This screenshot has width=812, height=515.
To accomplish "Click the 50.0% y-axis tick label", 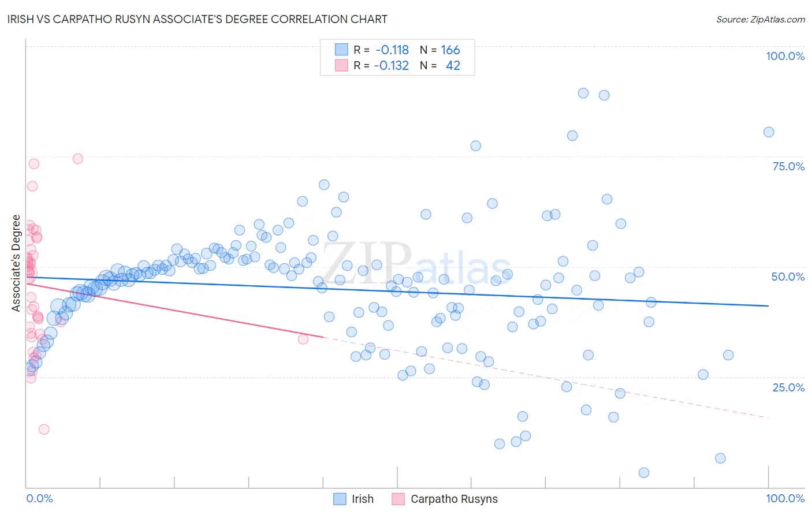I will tap(788, 277).
